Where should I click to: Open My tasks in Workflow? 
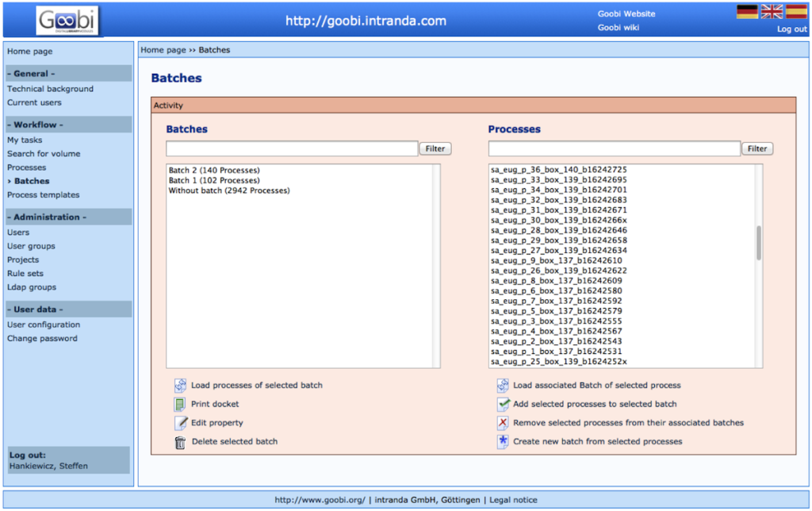click(25, 140)
